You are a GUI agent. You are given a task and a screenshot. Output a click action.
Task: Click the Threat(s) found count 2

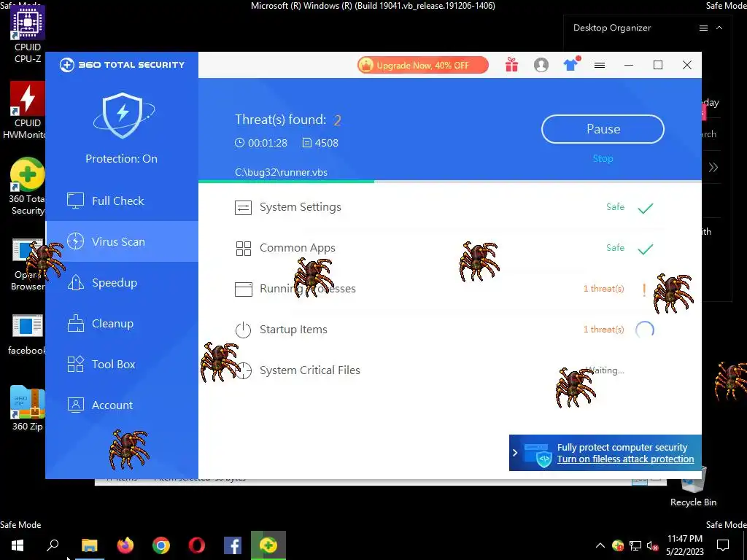click(x=337, y=120)
